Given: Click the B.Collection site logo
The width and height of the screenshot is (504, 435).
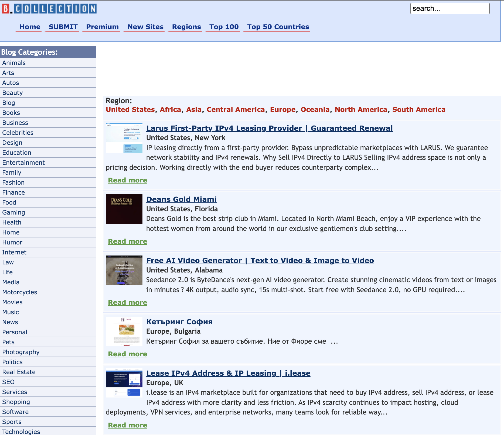Looking at the screenshot, I should point(49,9).
